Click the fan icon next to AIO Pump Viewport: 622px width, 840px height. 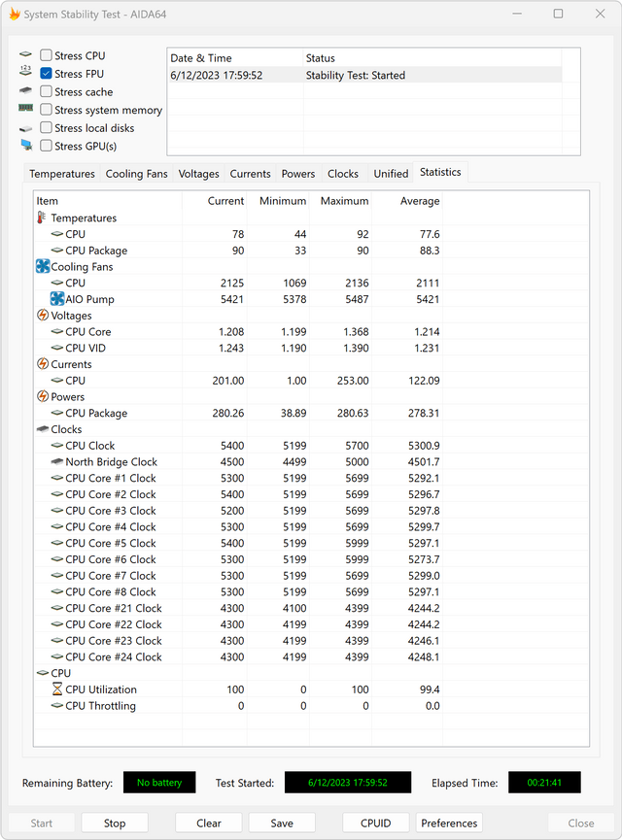tap(56, 298)
